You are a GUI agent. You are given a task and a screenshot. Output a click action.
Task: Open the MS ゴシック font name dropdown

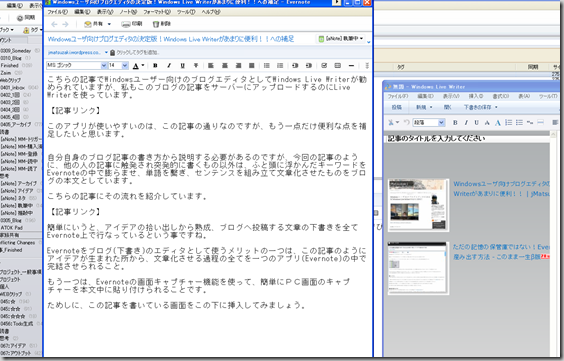point(104,65)
